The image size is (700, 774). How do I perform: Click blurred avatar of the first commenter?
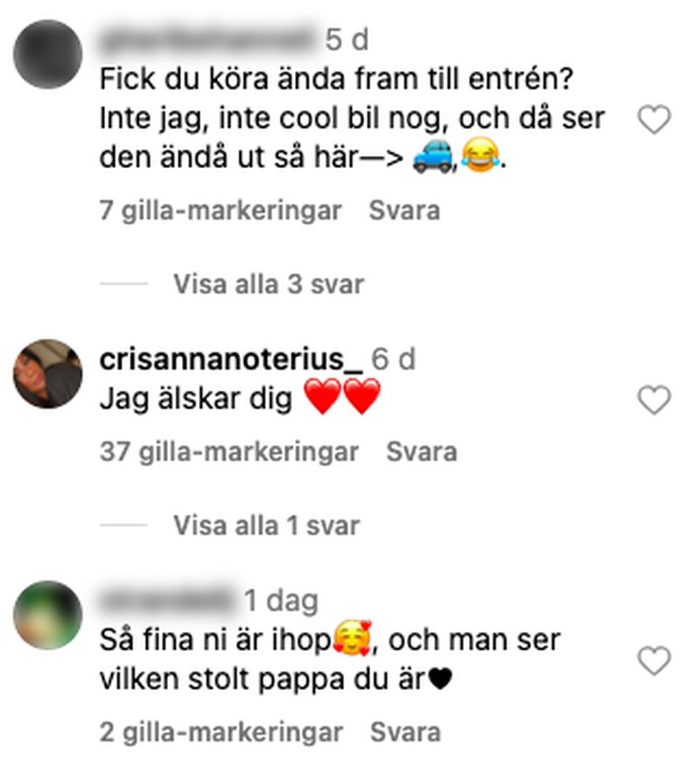pos(48,54)
